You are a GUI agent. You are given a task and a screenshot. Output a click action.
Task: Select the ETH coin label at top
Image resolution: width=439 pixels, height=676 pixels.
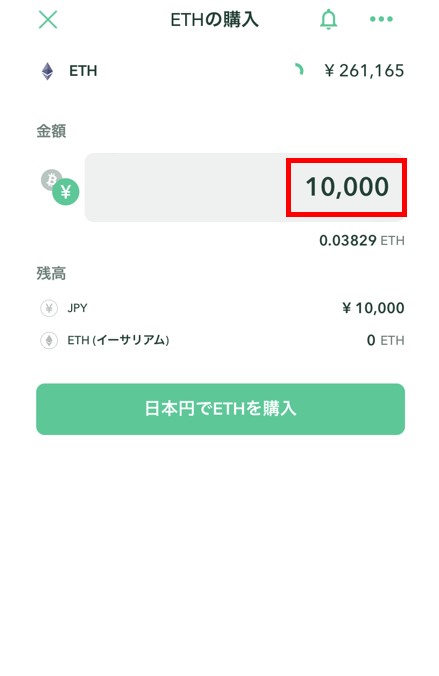(83, 71)
